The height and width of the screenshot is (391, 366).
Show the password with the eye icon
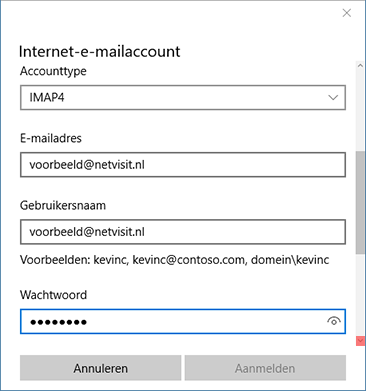334,321
